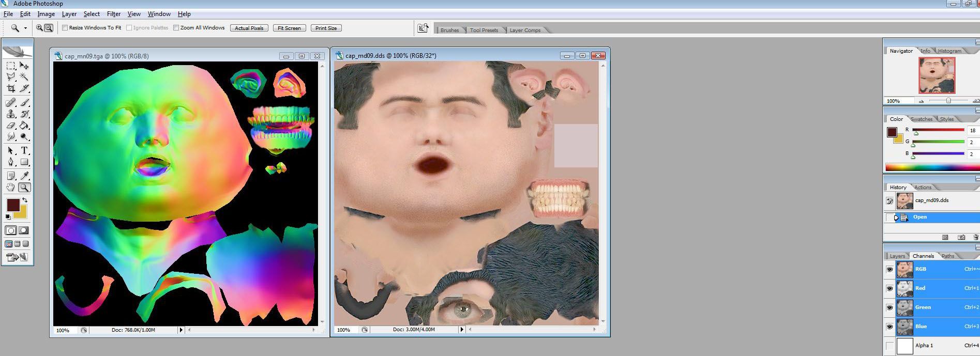Click Zoom In button in options bar
Image resolution: width=980 pixels, height=356 pixels.
(40, 28)
